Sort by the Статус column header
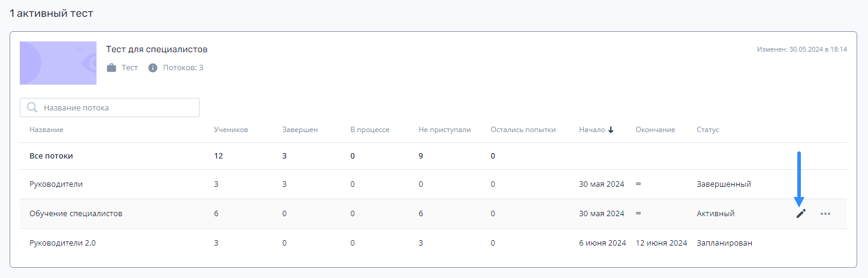The image size is (868, 278). pyautogui.click(x=708, y=130)
